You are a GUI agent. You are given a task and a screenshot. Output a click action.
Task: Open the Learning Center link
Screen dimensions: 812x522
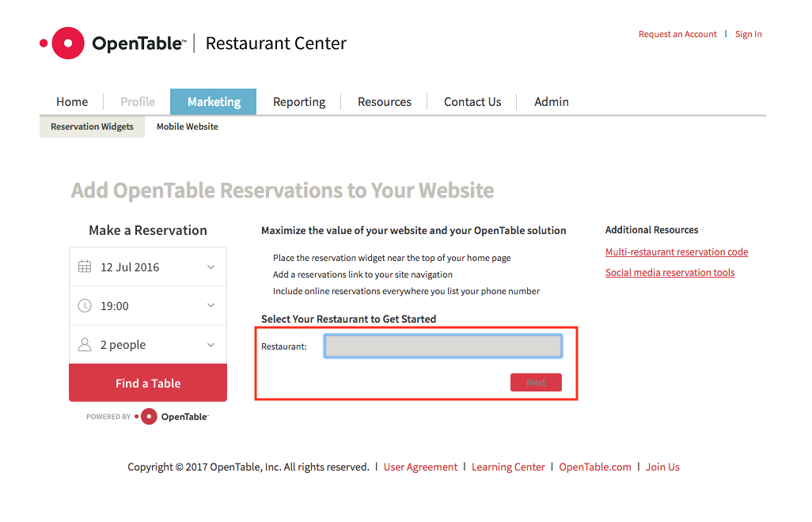508,467
